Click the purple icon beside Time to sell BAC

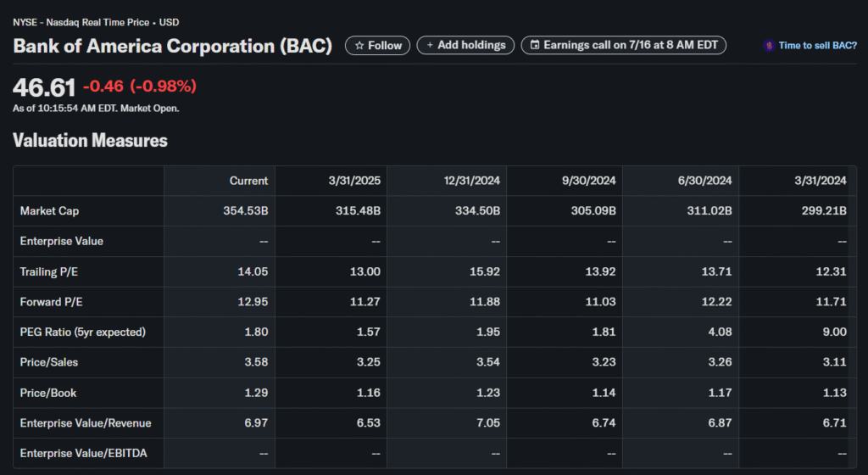pos(769,46)
